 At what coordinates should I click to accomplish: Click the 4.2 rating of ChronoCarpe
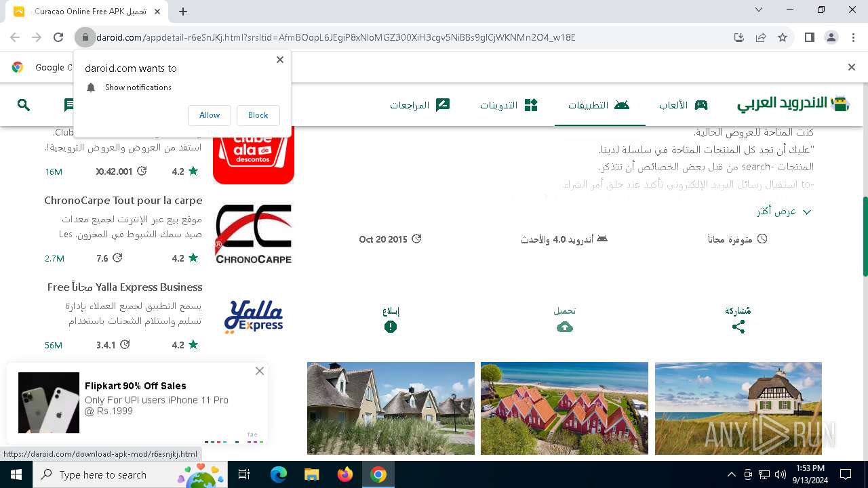(x=185, y=258)
